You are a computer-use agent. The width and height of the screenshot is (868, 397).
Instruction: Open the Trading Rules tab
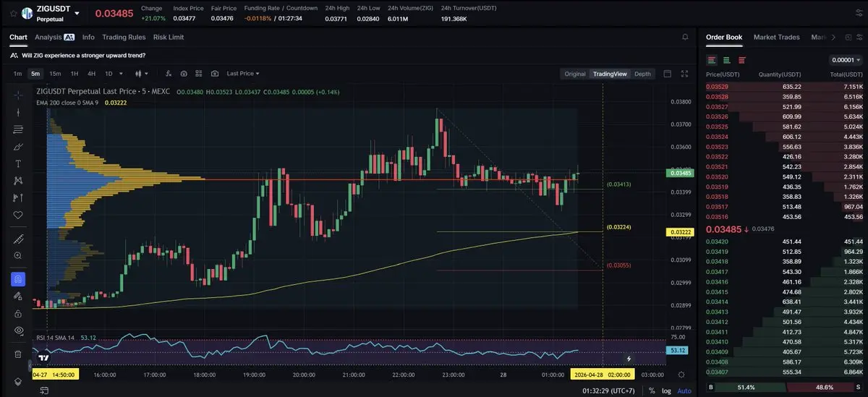click(x=124, y=37)
